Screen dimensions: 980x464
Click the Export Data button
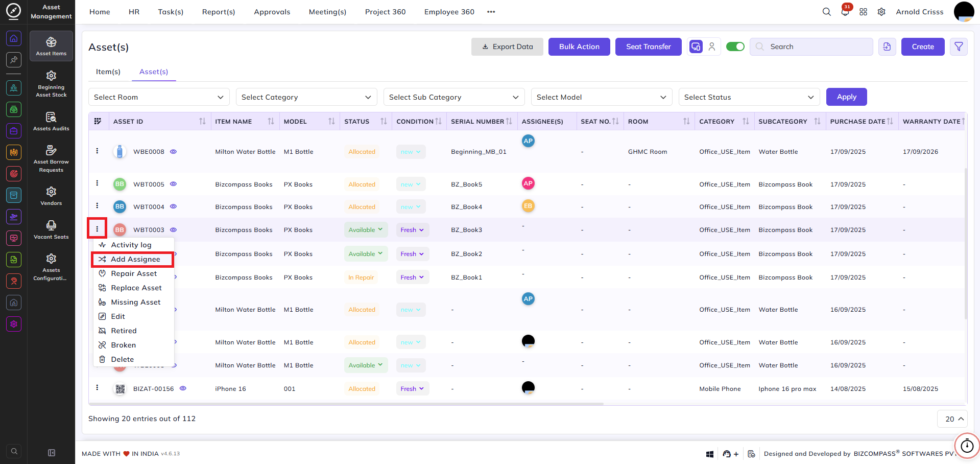click(x=507, y=47)
